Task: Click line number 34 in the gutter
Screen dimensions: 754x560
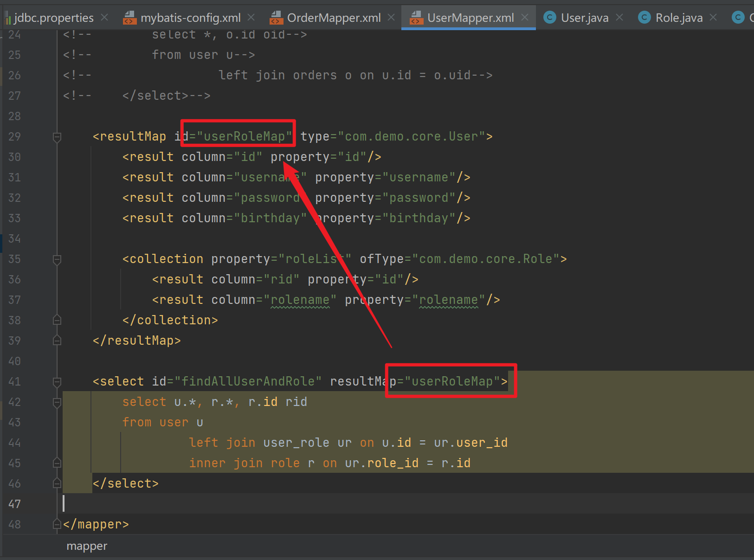Action: (15, 238)
